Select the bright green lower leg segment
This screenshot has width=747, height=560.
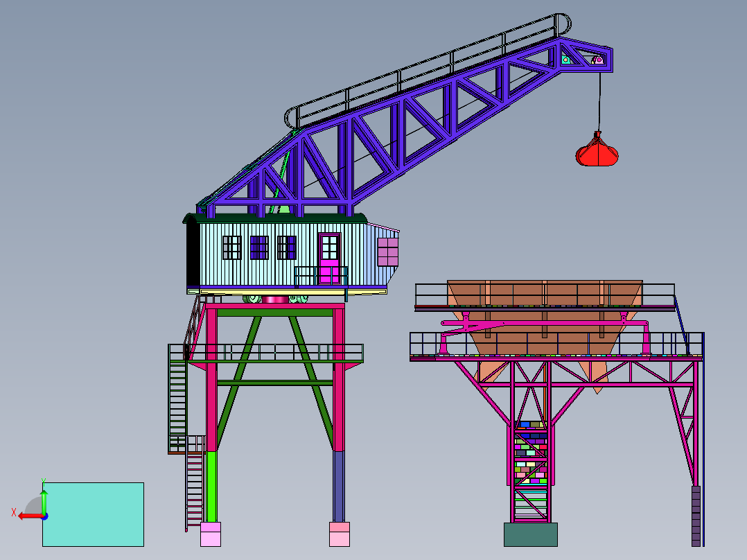click(x=211, y=487)
